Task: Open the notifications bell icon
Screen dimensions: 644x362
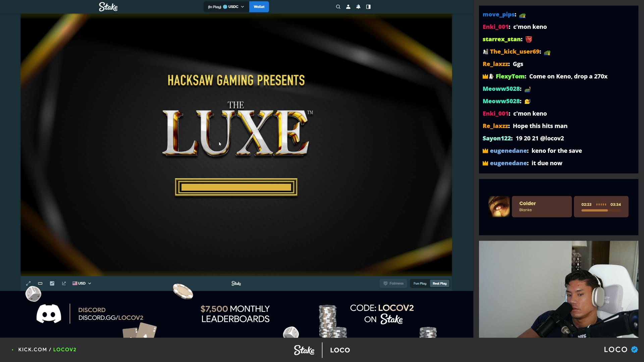Action: coord(358,7)
